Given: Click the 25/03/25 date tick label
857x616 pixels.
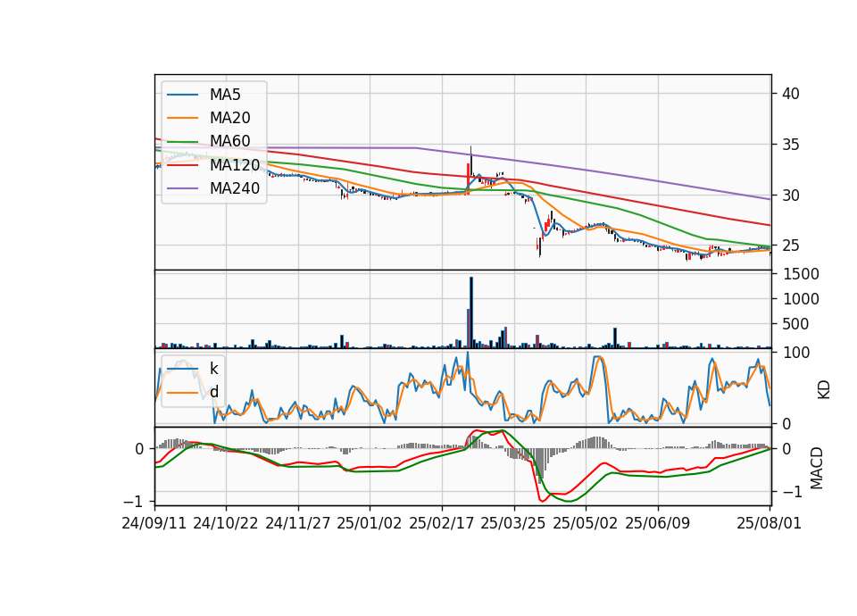Looking at the screenshot, I should coord(513,523).
